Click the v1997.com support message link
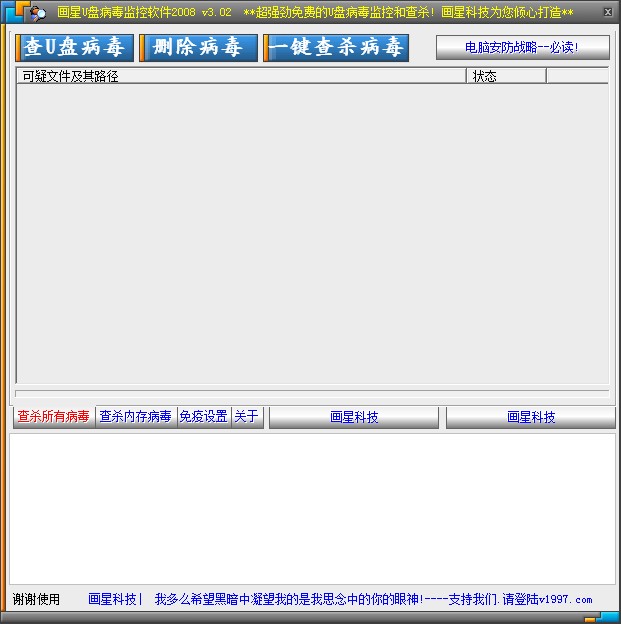The height and width of the screenshot is (624, 621). 373,599
